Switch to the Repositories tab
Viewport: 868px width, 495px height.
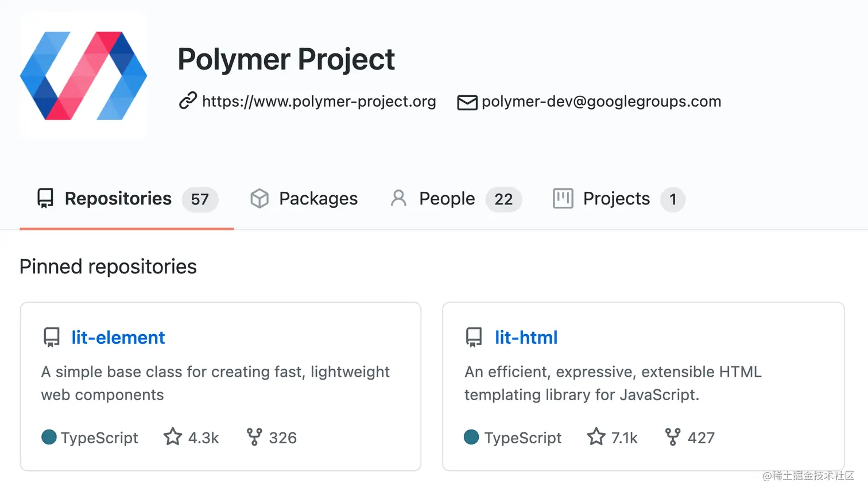(118, 199)
